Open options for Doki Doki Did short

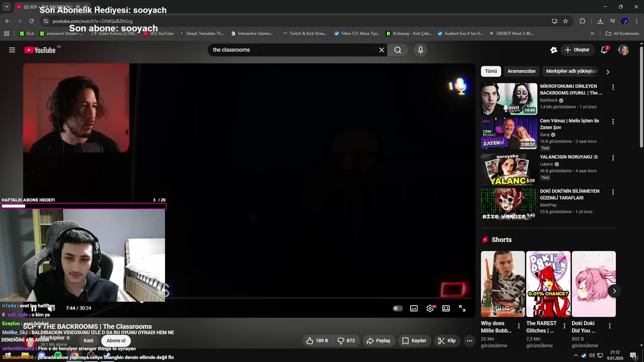click(610, 326)
